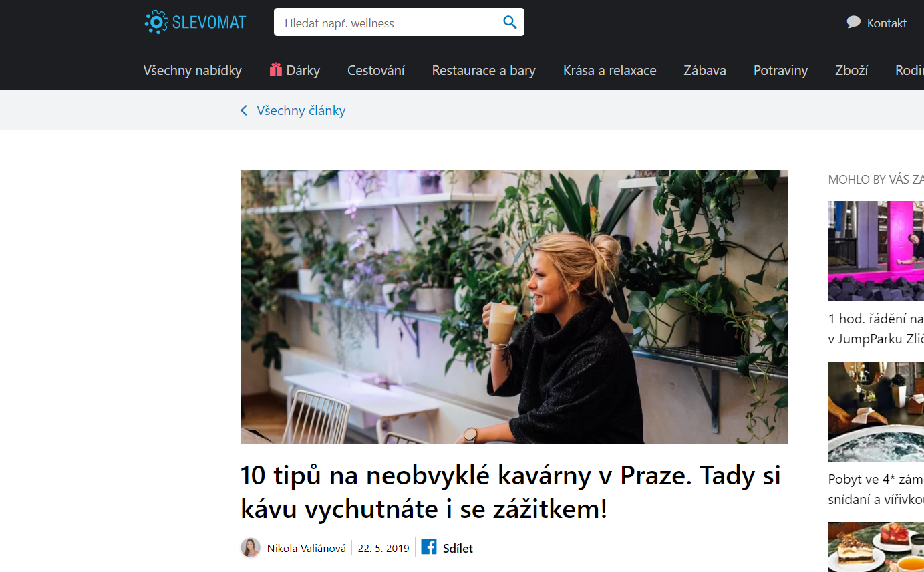Click Nikola Valiánová's author avatar

coord(251,548)
